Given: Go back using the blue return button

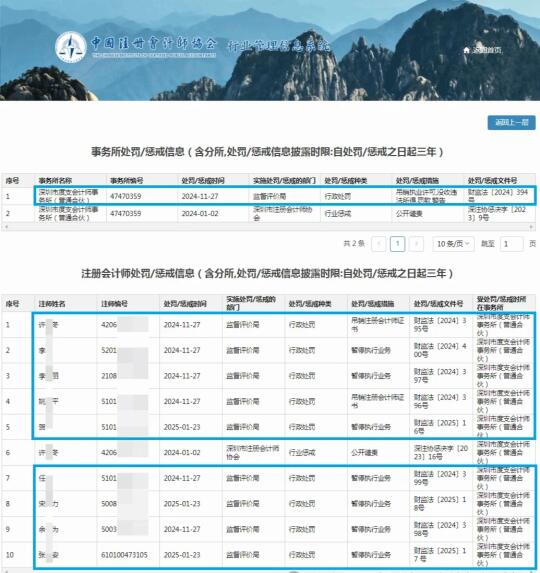Looking at the screenshot, I should coord(511,122).
